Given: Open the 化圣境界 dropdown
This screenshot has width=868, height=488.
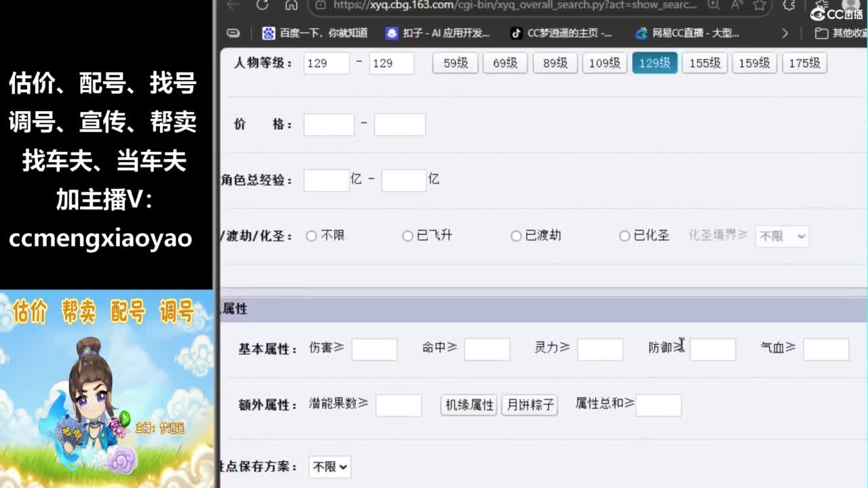Looking at the screenshot, I should [x=782, y=236].
